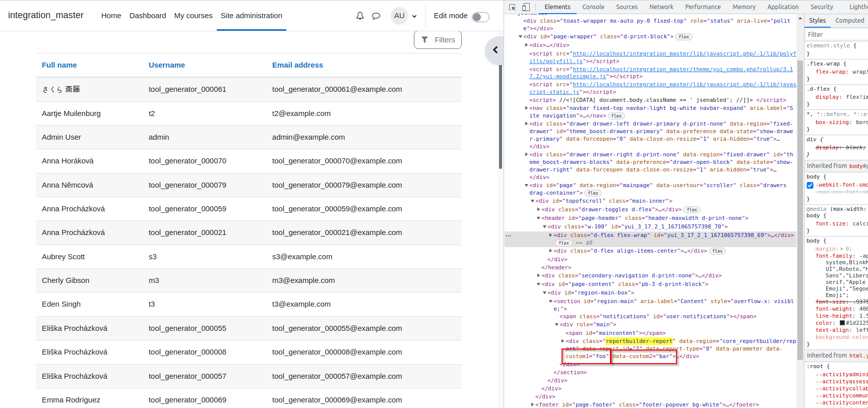The width and height of the screenshot is (868, 408).
Task: Select the admin@example.com email cell
Action: 308,137
